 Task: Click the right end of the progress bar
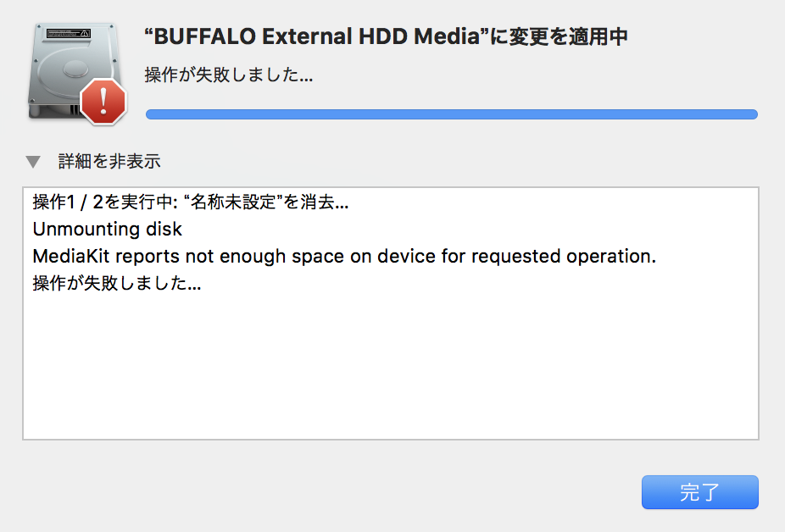(749, 114)
